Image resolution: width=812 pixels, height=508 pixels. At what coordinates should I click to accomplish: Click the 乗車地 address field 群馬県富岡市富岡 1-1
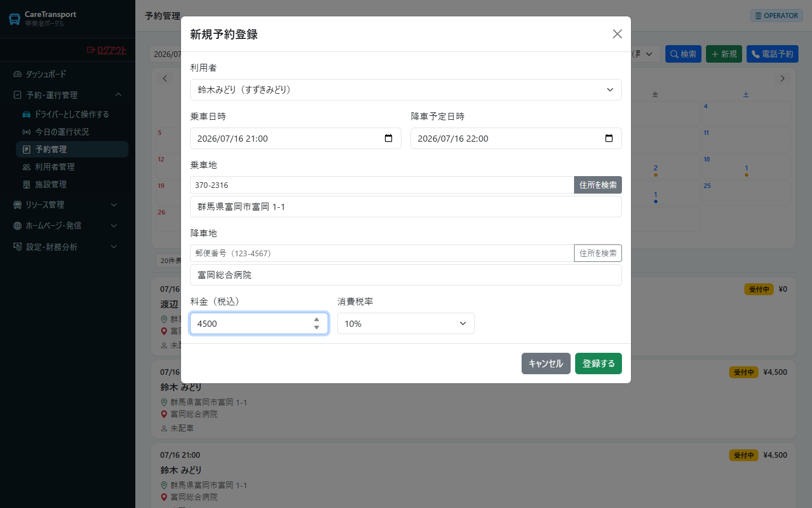406,207
